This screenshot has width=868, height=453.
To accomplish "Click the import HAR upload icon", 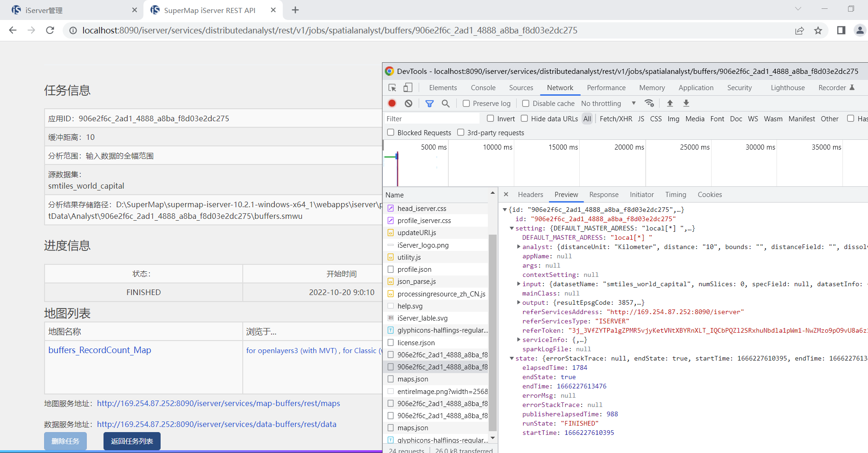I will [x=670, y=103].
